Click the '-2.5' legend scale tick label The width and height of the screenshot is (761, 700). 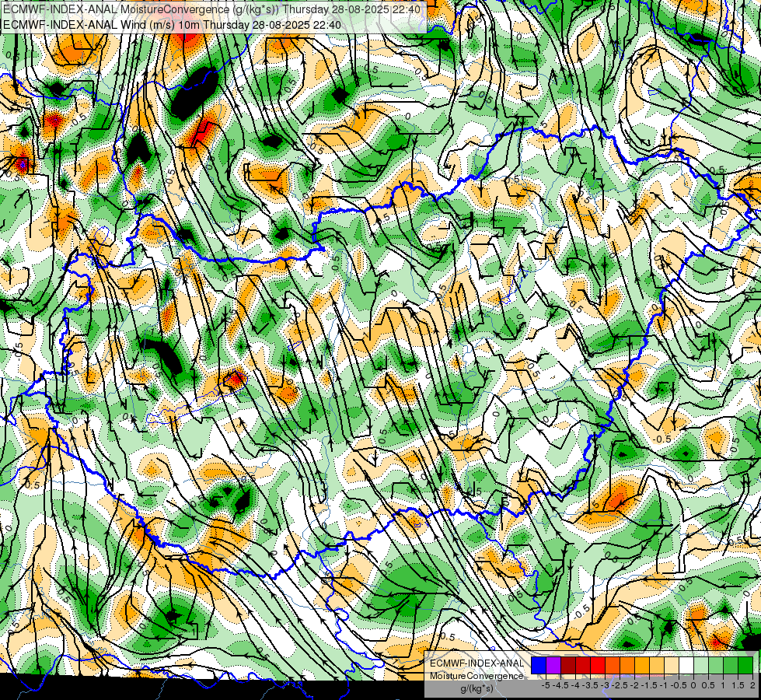(x=620, y=685)
